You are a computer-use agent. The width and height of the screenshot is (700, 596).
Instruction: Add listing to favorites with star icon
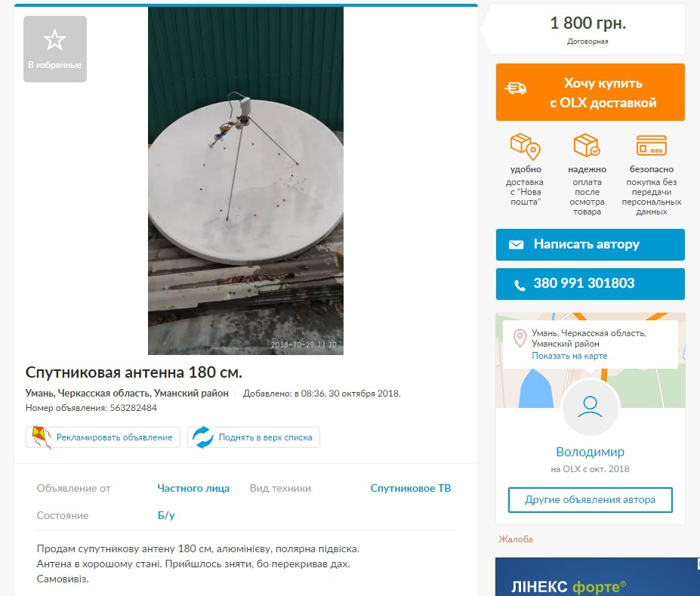click(55, 49)
